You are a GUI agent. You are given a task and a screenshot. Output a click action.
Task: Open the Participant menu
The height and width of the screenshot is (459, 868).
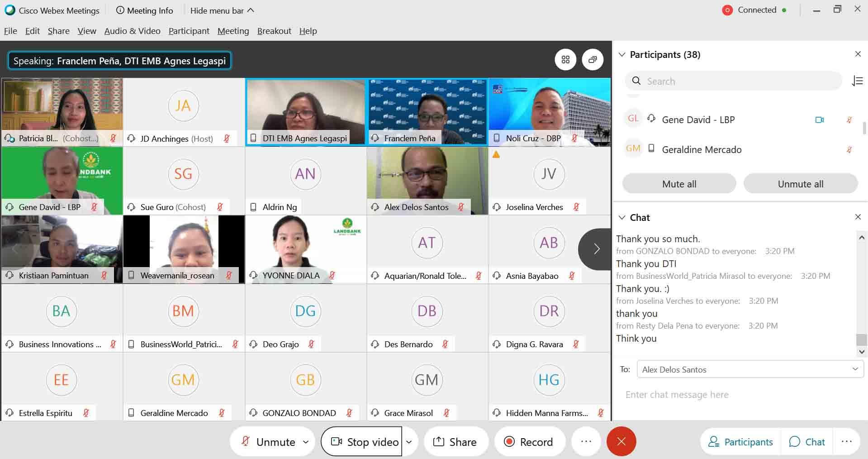tap(189, 31)
